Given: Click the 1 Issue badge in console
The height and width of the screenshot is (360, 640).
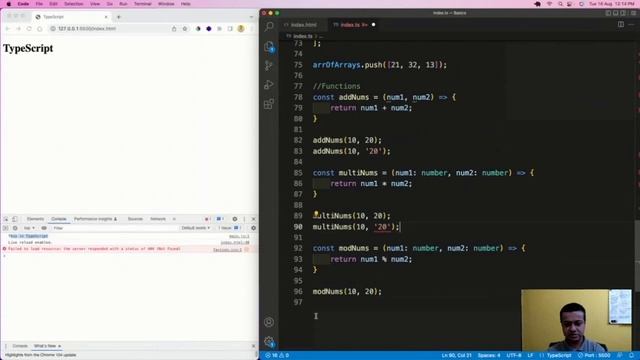Looking at the screenshot, I should (x=229, y=228).
